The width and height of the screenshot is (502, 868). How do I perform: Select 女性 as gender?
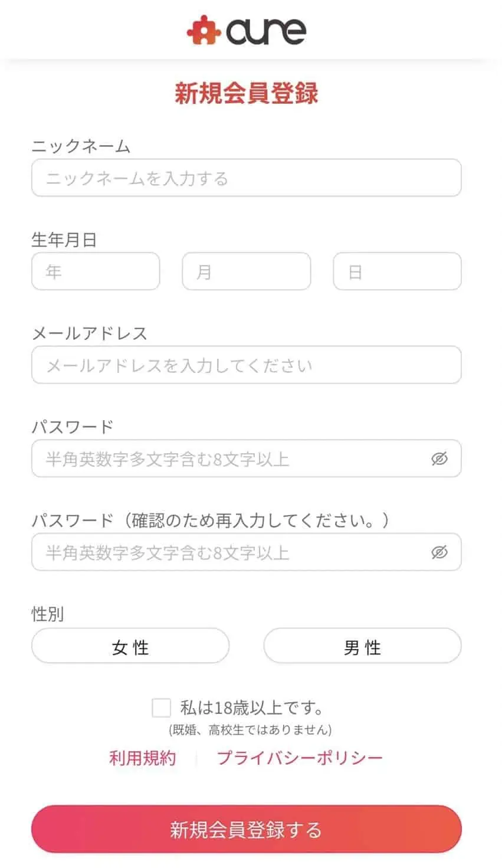[130, 646]
